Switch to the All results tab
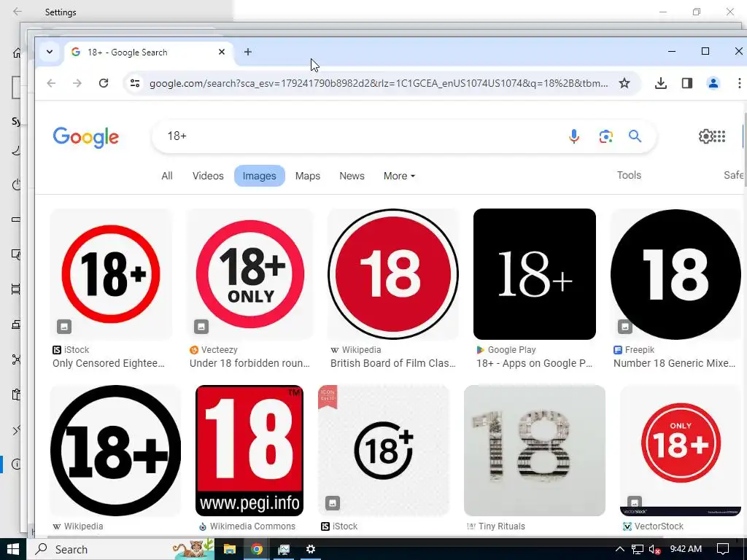Image resolution: width=747 pixels, height=560 pixels. [167, 176]
